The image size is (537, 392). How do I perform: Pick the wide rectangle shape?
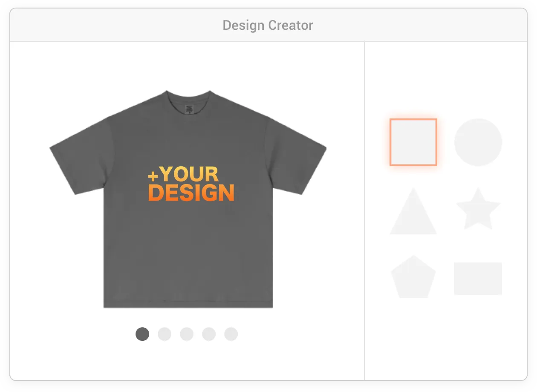click(x=478, y=279)
